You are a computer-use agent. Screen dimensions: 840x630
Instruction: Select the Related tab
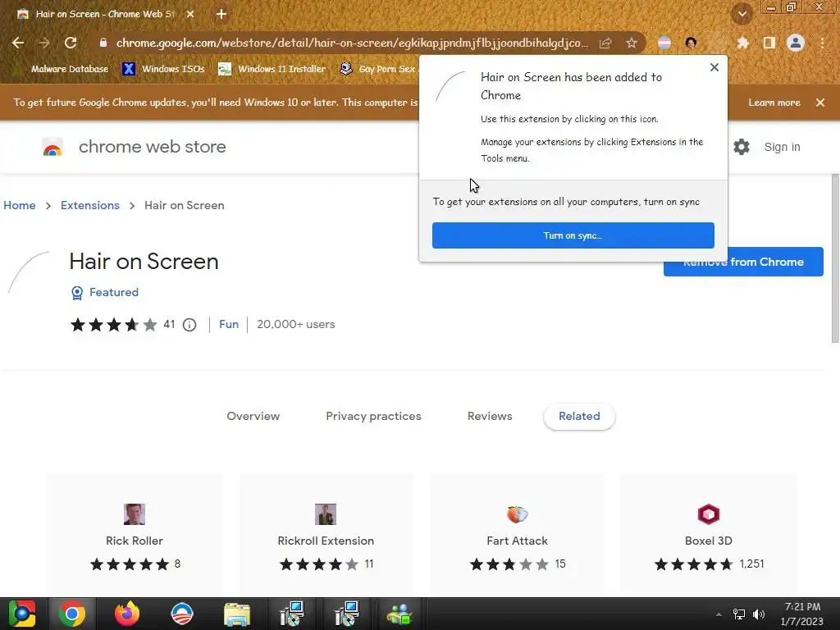(x=579, y=416)
